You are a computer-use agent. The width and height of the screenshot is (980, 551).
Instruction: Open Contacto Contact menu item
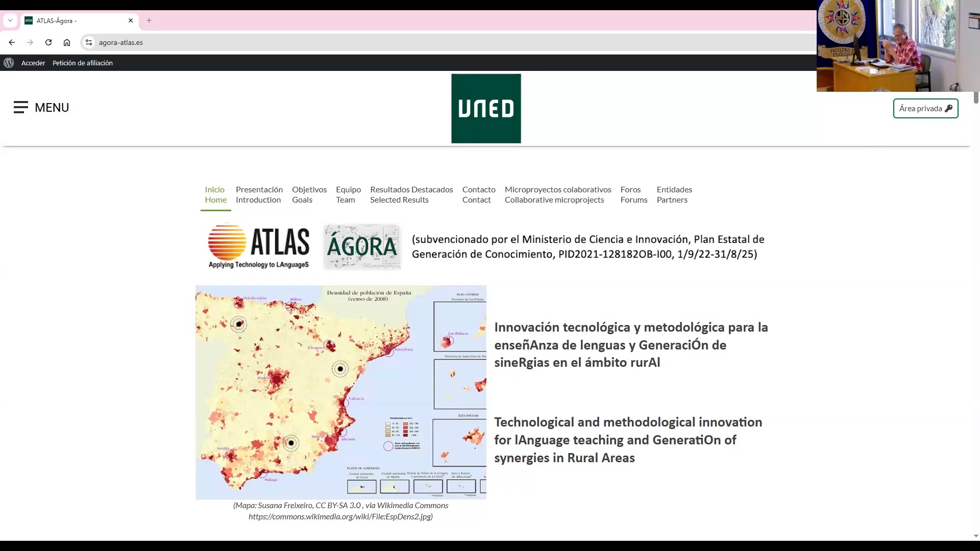[479, 194]
